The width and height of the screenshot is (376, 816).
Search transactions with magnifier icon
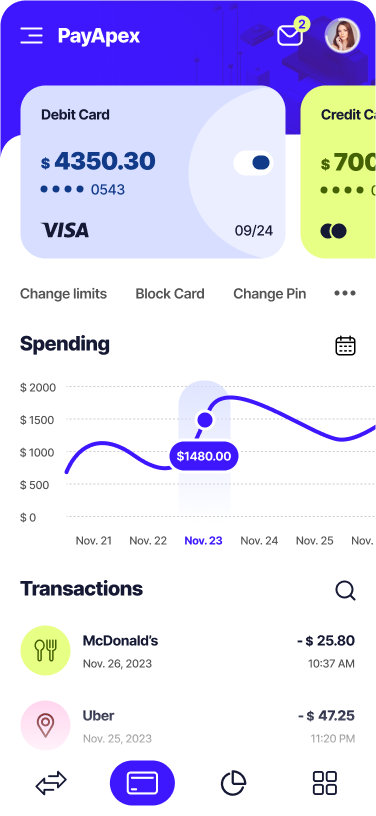[345, 590]
